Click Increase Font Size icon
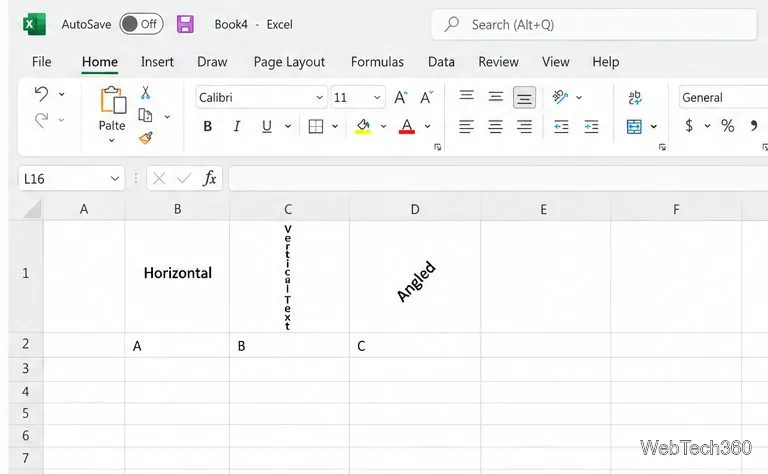 coord(401,97)
